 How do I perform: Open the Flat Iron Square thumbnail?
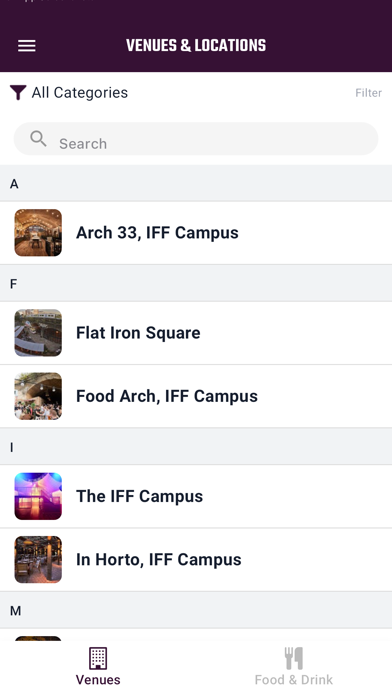pyautogui.click(x=38, y=333)
